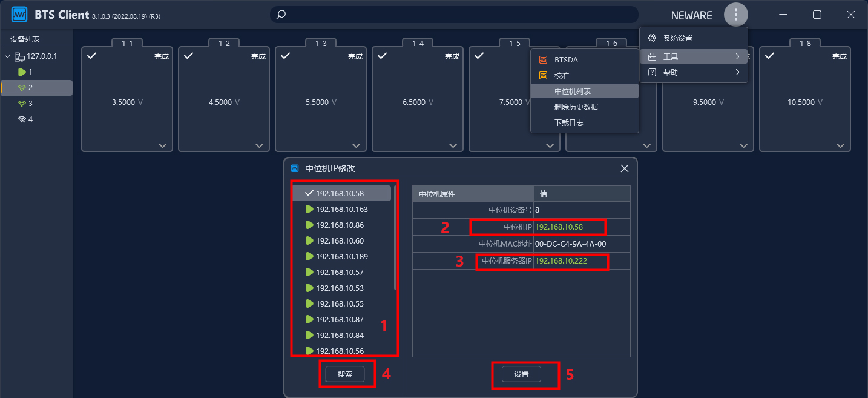
Task: Select 中位机列表 in the tools submenu
Action: pos(573,91)
